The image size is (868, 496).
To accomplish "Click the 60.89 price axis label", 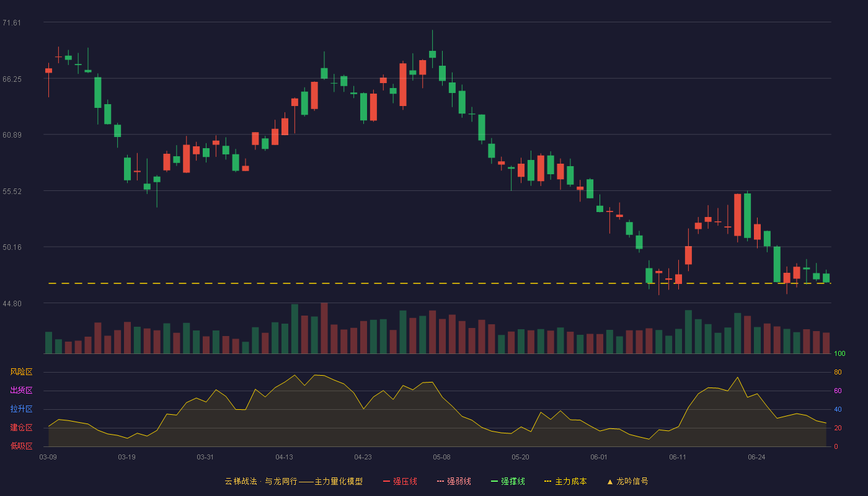I will point(12,135).
